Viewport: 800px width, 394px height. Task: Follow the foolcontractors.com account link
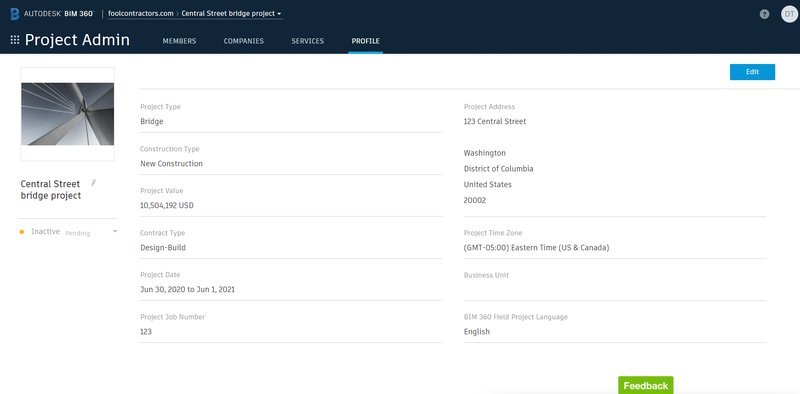[141, 14]
